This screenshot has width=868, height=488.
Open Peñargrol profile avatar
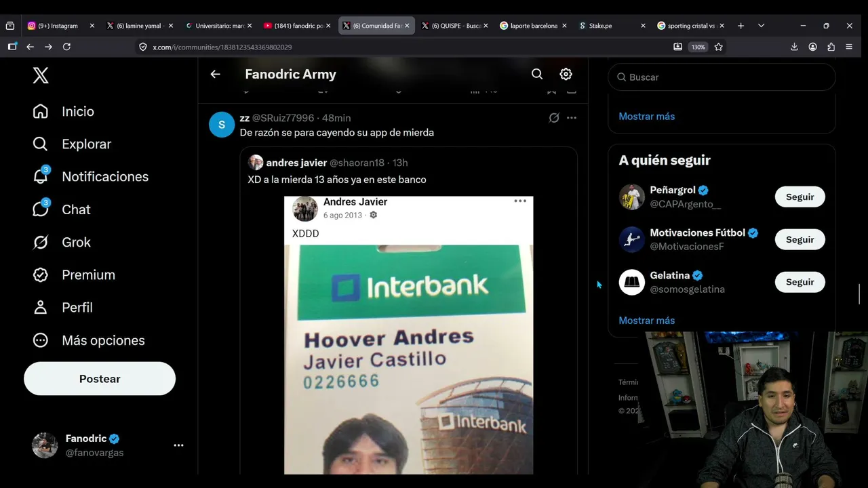click(632, 197)
